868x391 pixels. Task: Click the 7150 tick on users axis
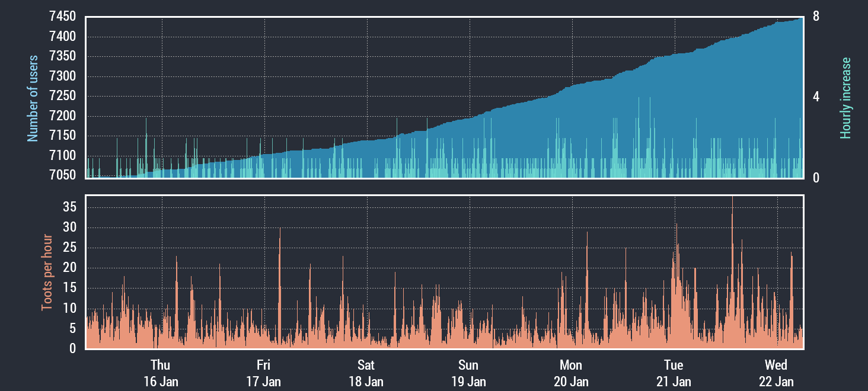(x=62, y=136)
